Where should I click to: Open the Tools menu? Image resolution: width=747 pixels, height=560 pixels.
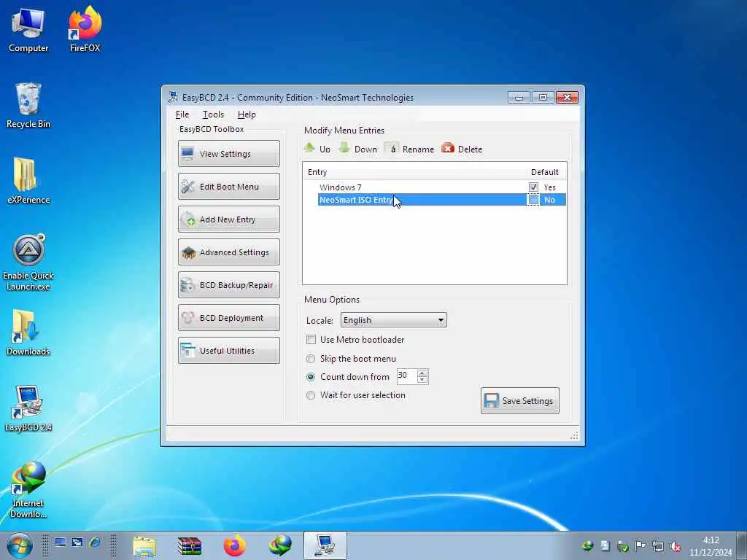coord(213,114)
